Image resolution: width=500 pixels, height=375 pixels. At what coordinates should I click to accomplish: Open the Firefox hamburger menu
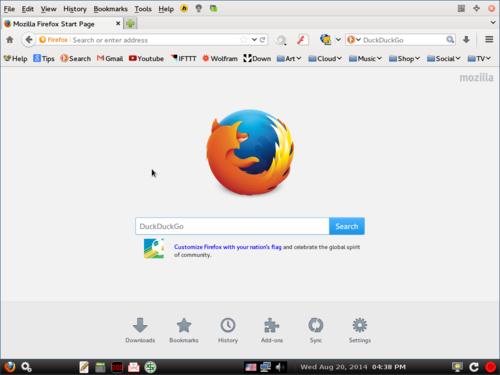point(489,40)
